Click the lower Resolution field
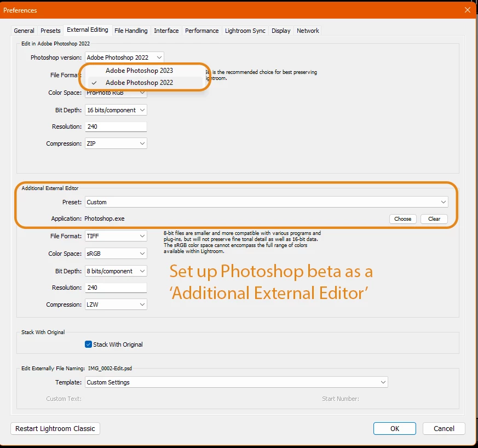Image resolution: width=478 pixels, height=448 pixels. click(x=116, y=288)
